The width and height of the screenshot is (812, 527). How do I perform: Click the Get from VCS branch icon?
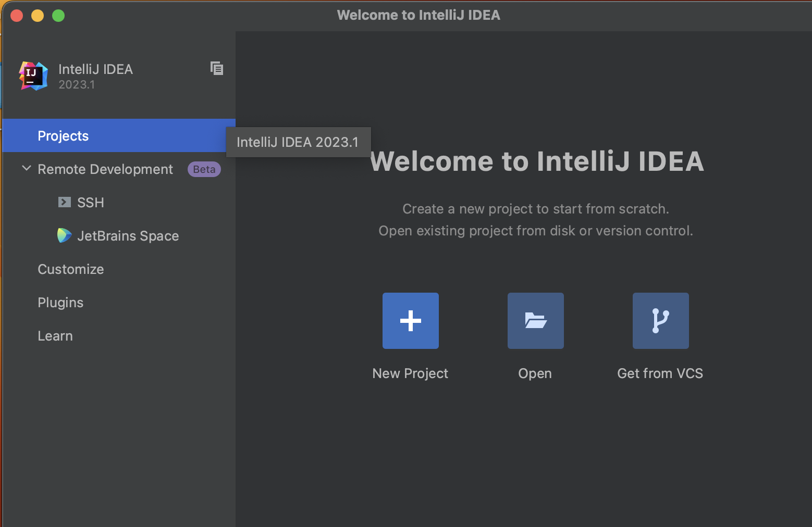click(660, 321)
